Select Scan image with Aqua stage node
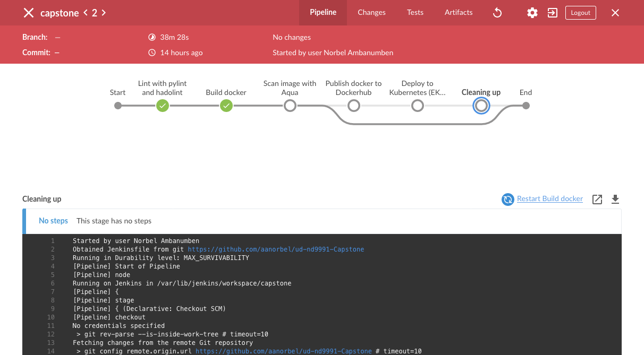Viewport: 644px width, 355px height. [x=290, y=106]
